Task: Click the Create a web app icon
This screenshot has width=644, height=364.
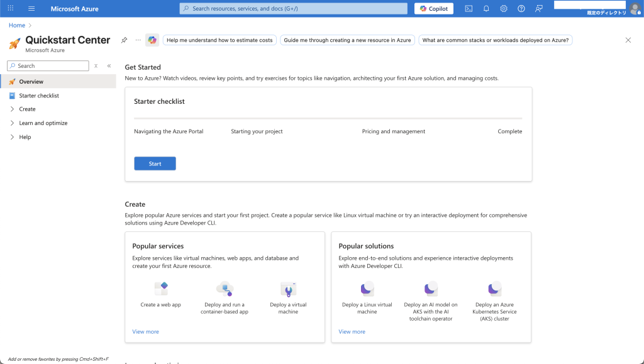Action: tap(161, 289)
